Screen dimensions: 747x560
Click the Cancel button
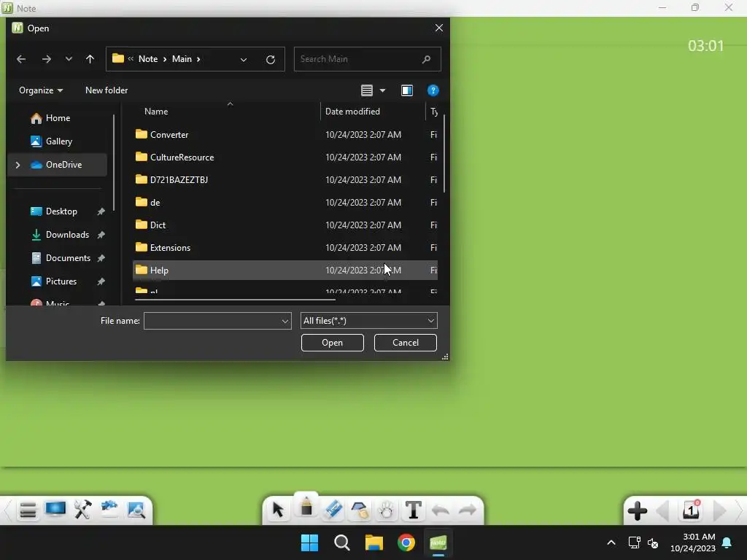(x=405, y=343)
